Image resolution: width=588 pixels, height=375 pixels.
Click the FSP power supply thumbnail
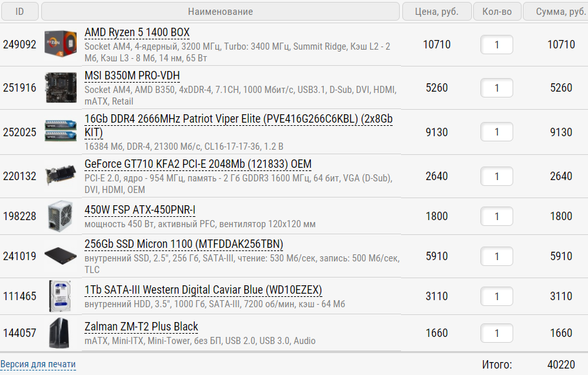coord(60,216)
